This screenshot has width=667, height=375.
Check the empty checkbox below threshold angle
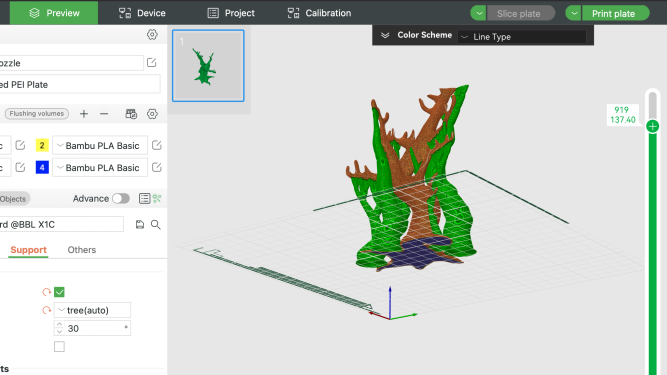[x=60, y=347]
